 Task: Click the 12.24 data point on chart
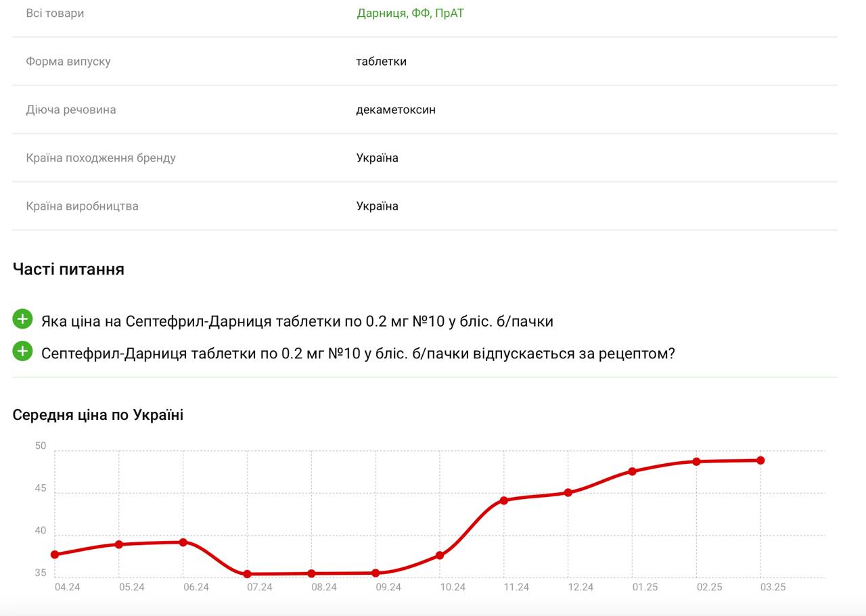(x=568, y=492)
